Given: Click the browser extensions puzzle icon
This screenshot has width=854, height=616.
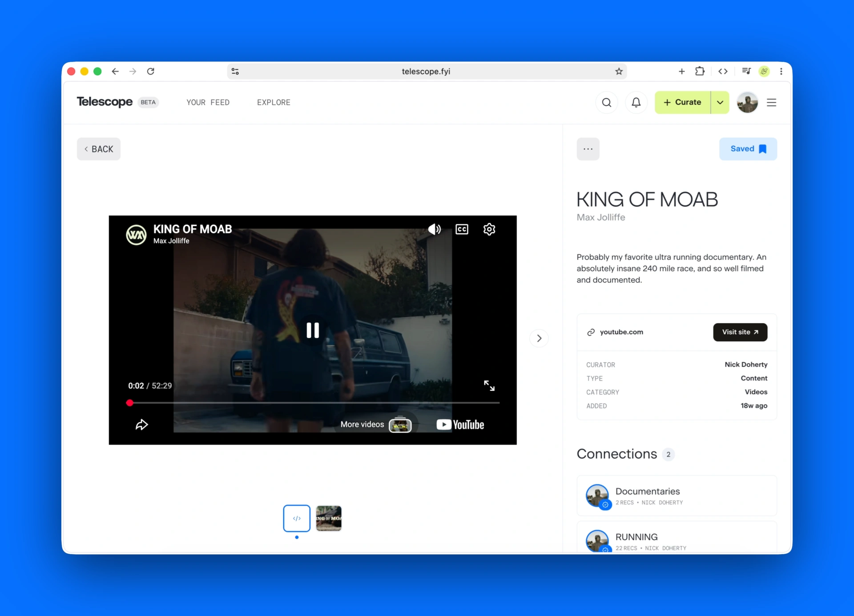Looking at the screenshot, I should (x=700, y=71).
